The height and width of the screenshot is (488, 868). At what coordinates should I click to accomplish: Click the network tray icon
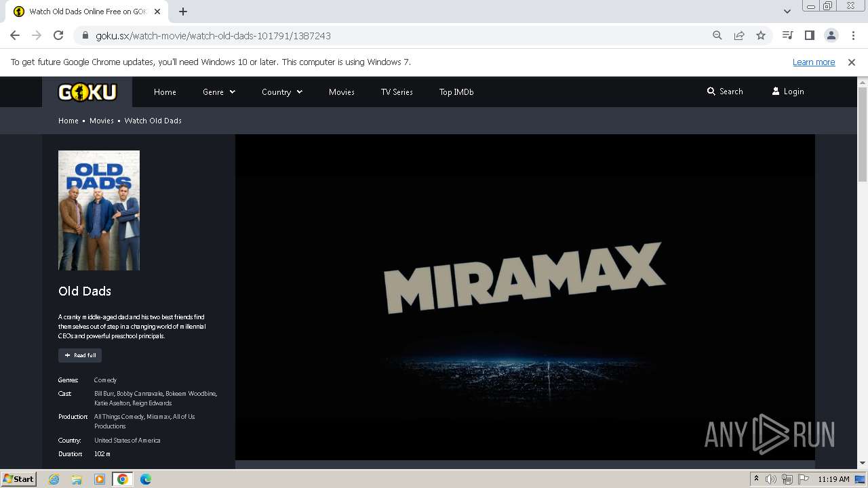[x=787, y=479]
